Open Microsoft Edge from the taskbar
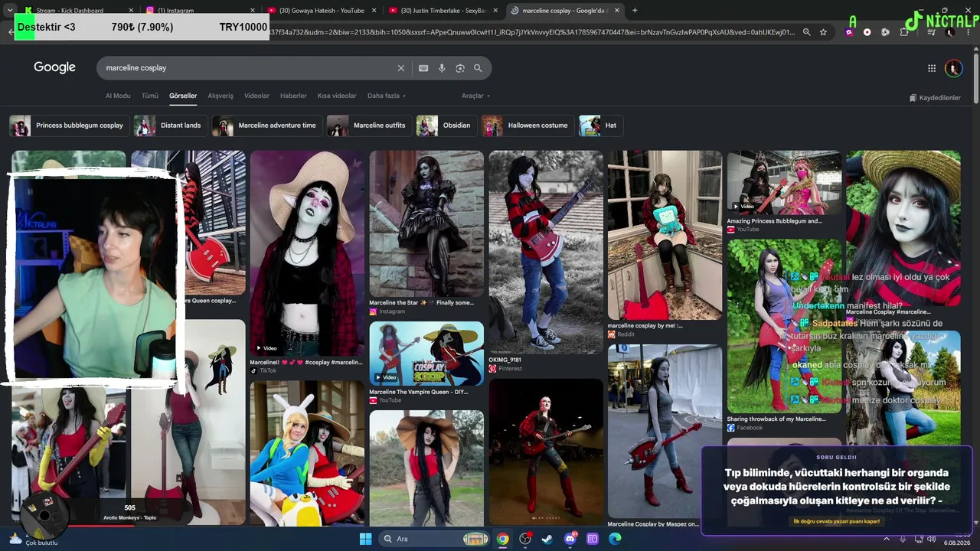Viewport: 980px width, 551px height. coord(615,539)
